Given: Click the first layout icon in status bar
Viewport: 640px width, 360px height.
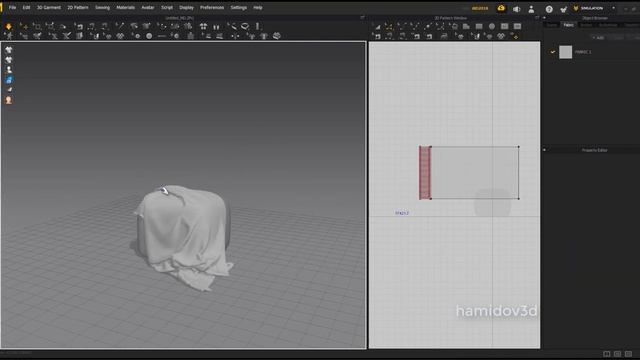Looking at the screenshot, I should click(607, 354).
